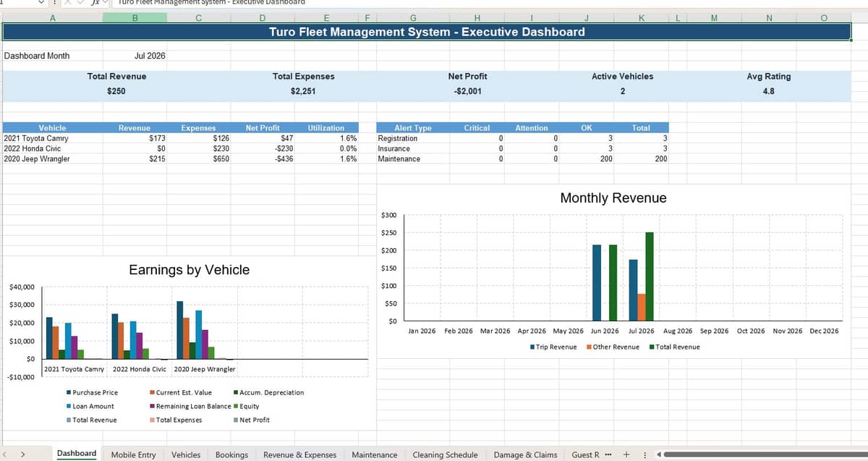Click the Other Revenue legend entry
This screenshot has height=461, width=868.
(613, 347)
